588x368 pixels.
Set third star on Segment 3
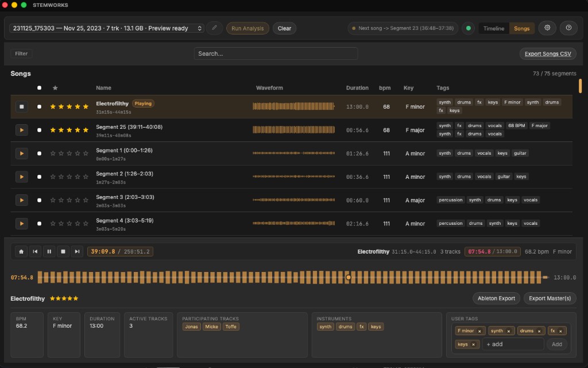(69, 200)
